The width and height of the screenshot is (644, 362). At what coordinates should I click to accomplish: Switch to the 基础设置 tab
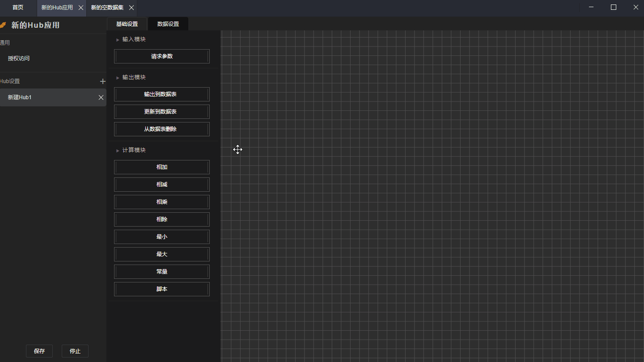[127, 24]
